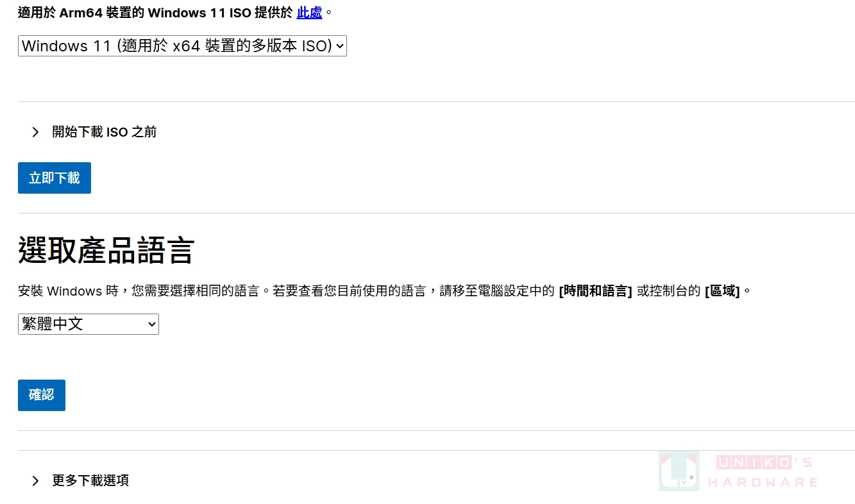Screen dimensions: 855x504
Task: Expand the 開始下載 ISO 之前 section
Action: [94, 132]
